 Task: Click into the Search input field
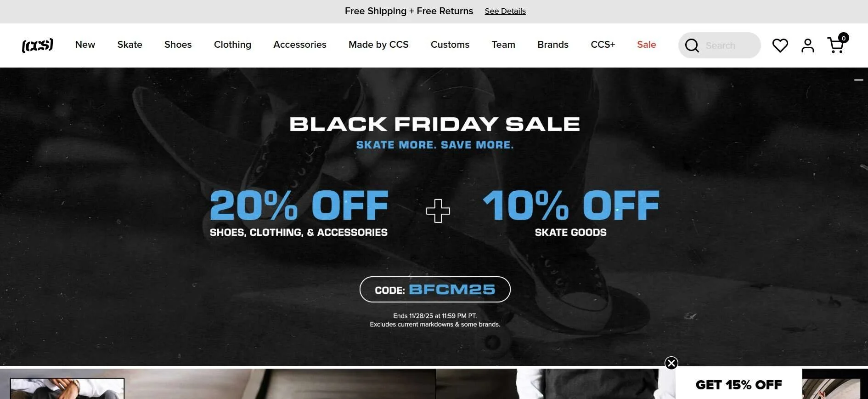coord(731,46)
